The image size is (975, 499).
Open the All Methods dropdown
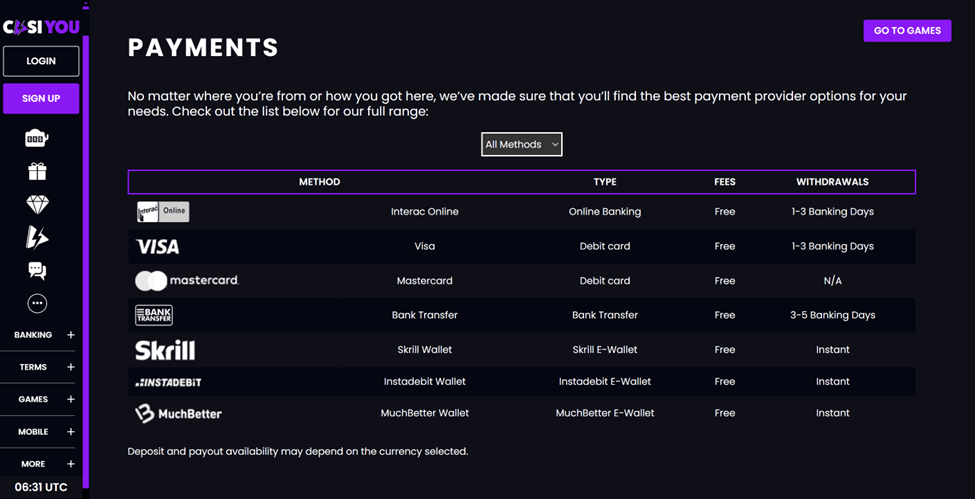(521, 144)
